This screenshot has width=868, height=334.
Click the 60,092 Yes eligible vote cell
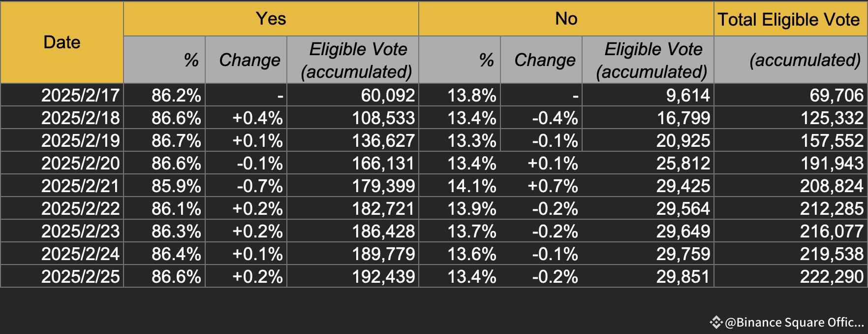[x=388, y=95]
